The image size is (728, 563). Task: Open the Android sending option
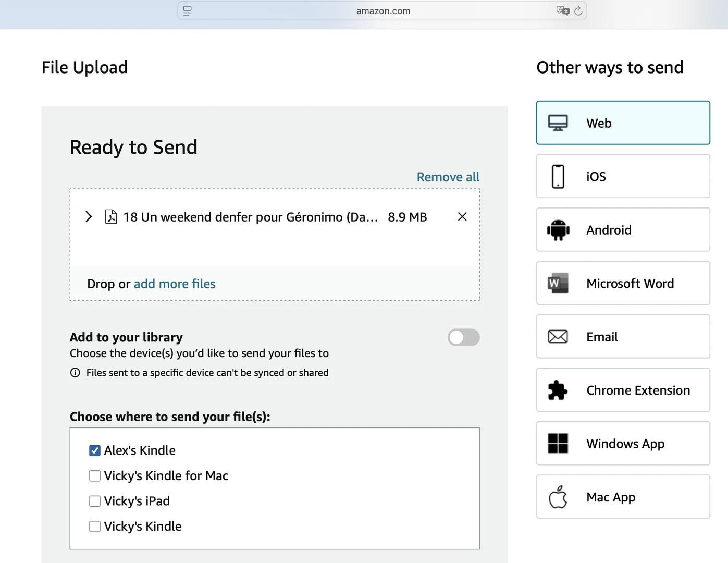pos(623,230)
